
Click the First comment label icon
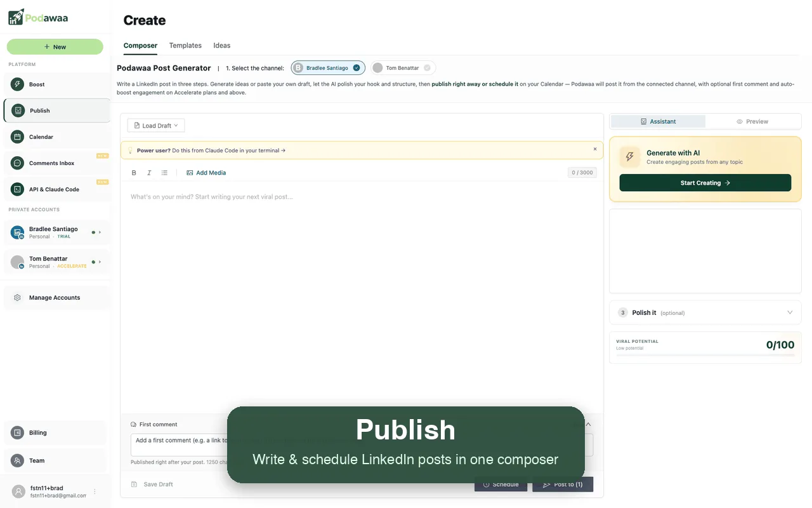click(133, 425)
